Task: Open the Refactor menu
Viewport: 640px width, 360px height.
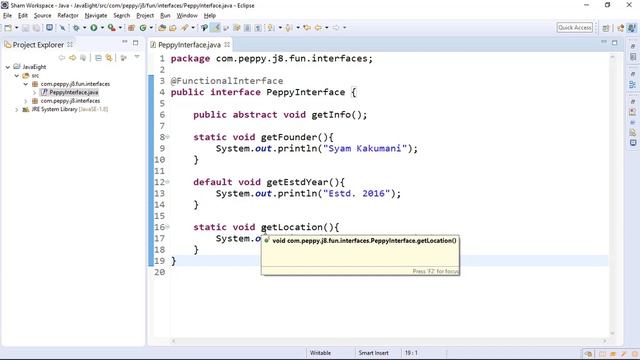Action: [x=68, y=16]
